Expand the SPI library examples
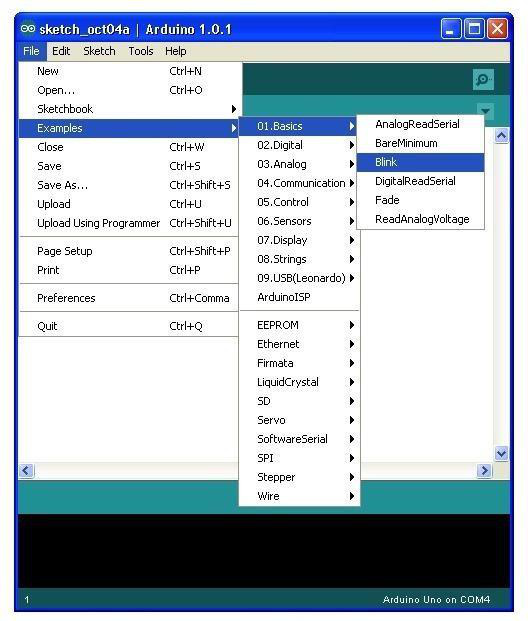 [299, 459]
